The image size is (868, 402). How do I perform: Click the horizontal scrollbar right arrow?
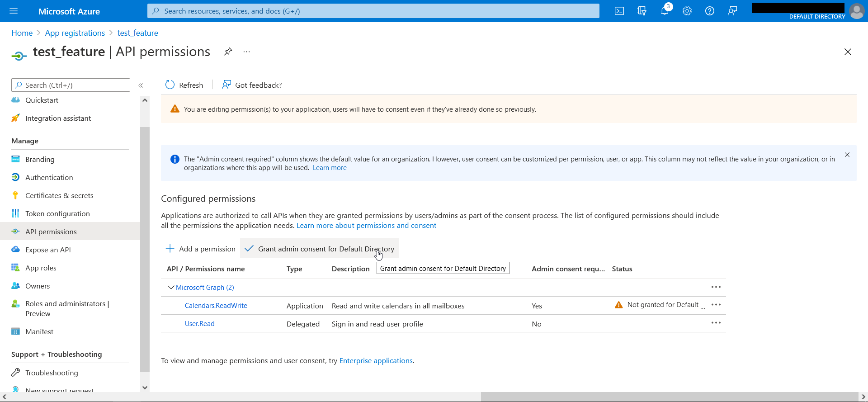(x=863, y=397)
